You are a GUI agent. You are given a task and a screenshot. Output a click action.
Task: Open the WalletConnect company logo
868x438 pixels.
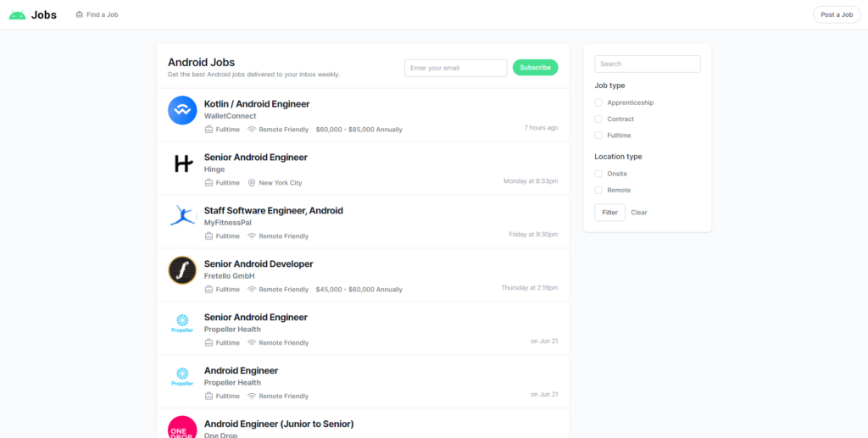pyautogui.click(x=182, y=110)
